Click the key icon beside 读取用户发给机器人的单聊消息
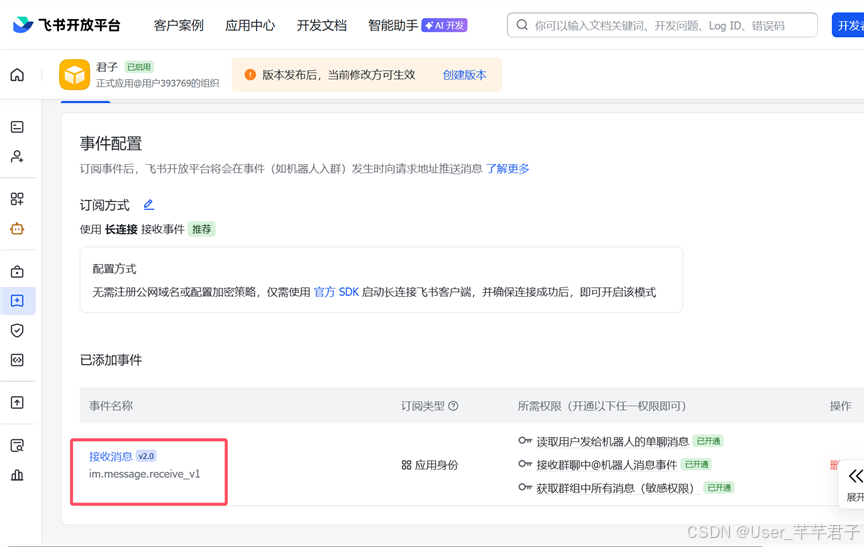 (525, 441)
